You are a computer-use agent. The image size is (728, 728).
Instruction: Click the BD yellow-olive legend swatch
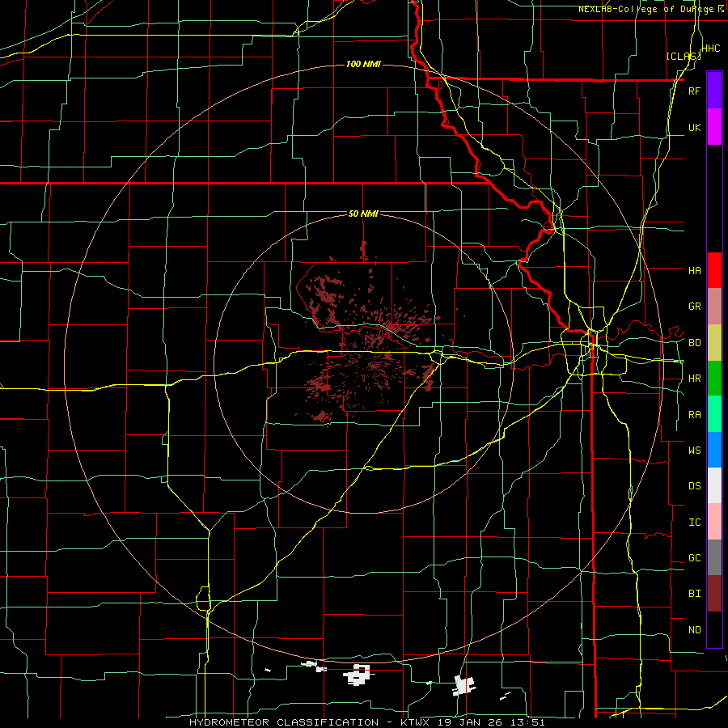[x=714, y=343]
